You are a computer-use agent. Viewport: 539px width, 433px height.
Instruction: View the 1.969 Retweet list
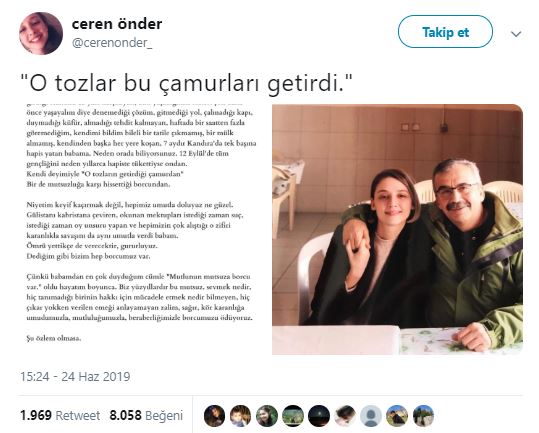point(60,415)
